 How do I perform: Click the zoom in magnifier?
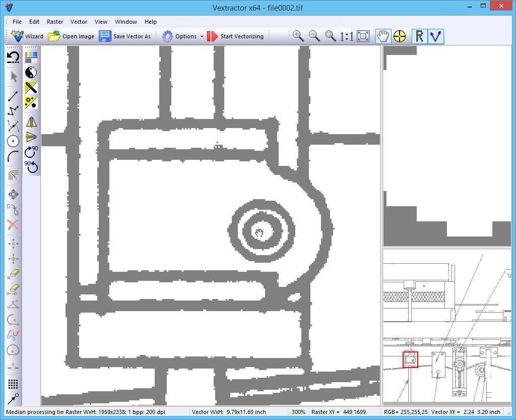(298, 36)
